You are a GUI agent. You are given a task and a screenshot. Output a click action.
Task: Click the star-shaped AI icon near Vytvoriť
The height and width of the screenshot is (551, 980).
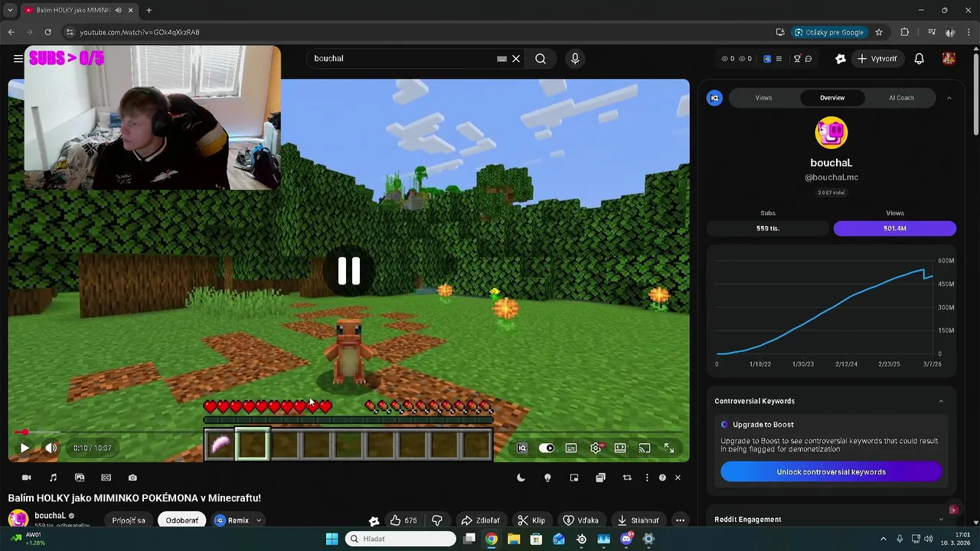click(x=841, y=58)
